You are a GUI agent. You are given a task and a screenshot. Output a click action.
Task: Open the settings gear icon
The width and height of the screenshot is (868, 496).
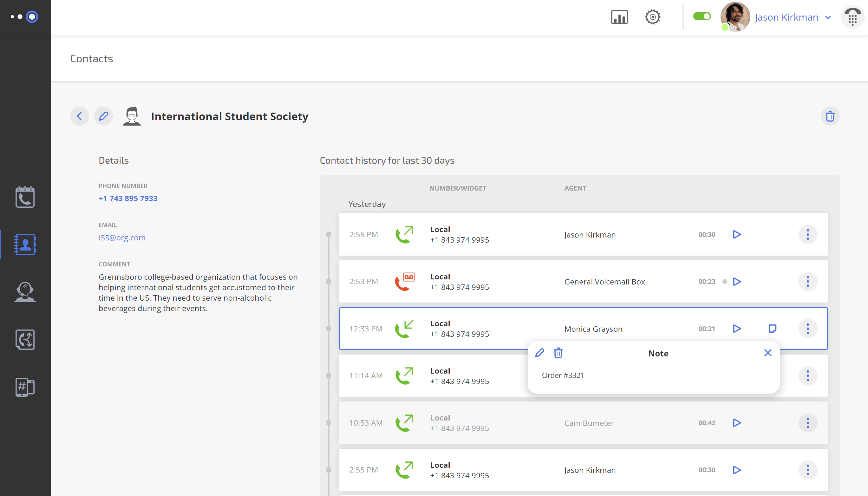point(652,17)
